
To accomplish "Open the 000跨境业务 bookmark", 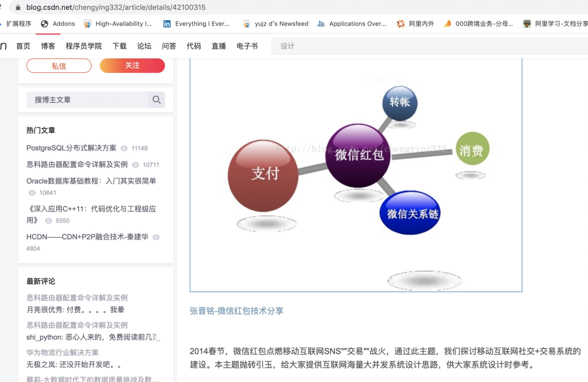I will 478,23.
